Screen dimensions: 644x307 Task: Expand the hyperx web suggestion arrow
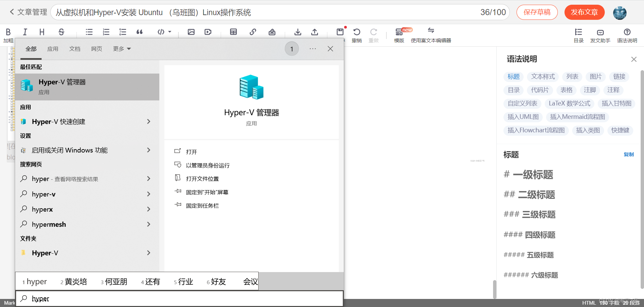point(149,209)
